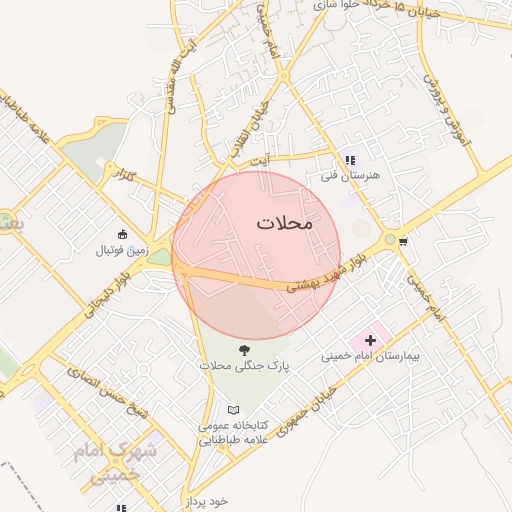Click the public library book icon
512x512 pixels.
click(x=233, y=410)
